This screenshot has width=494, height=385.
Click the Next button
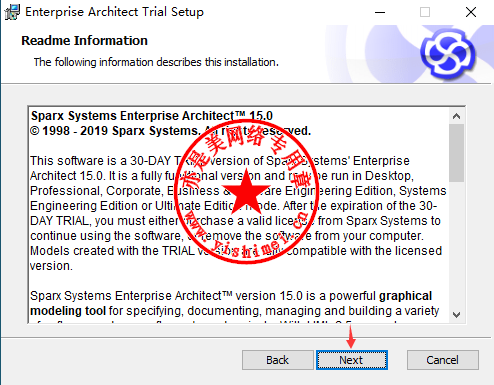352,360
